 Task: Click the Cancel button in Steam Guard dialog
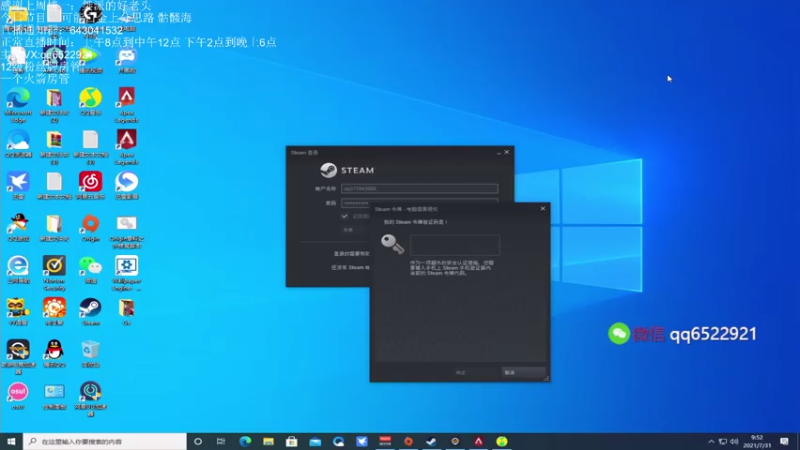pyautogui.click(x=523, y=372)
